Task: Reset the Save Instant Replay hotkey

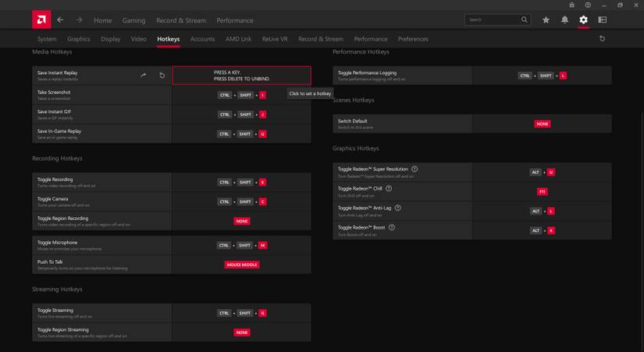Action: 162,76
